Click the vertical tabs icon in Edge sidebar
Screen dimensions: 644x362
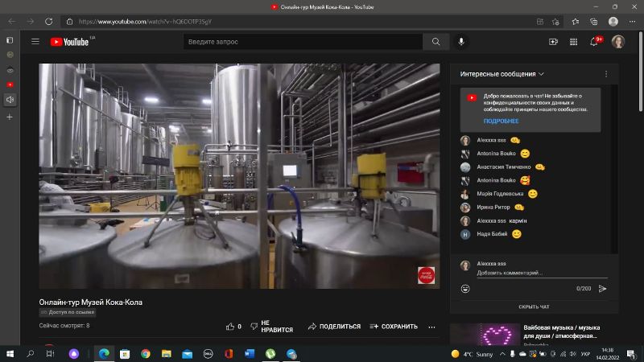point(10,39)
